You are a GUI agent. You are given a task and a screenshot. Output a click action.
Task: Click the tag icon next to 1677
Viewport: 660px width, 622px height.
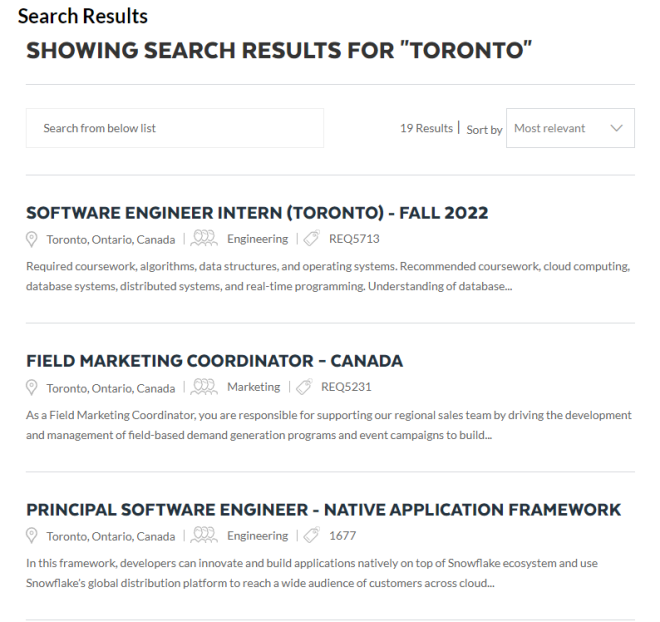pyautogui.click(x=311, y=535)
